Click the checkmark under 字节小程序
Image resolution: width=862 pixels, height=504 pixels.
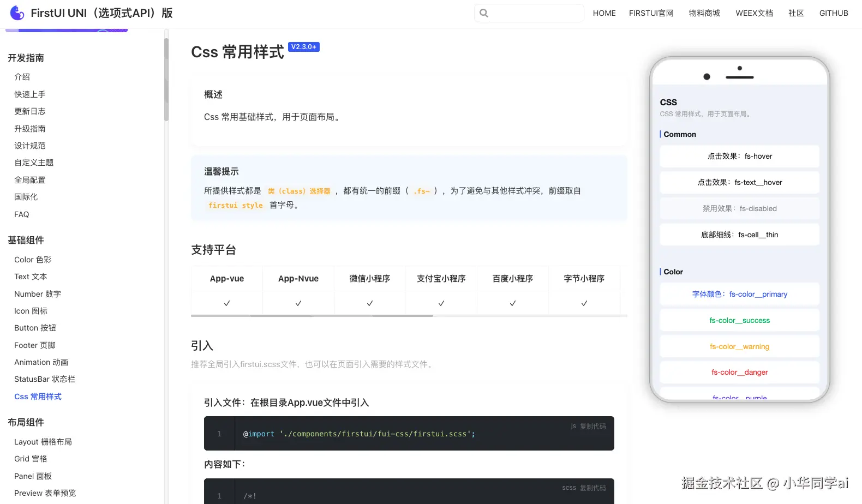584,303
